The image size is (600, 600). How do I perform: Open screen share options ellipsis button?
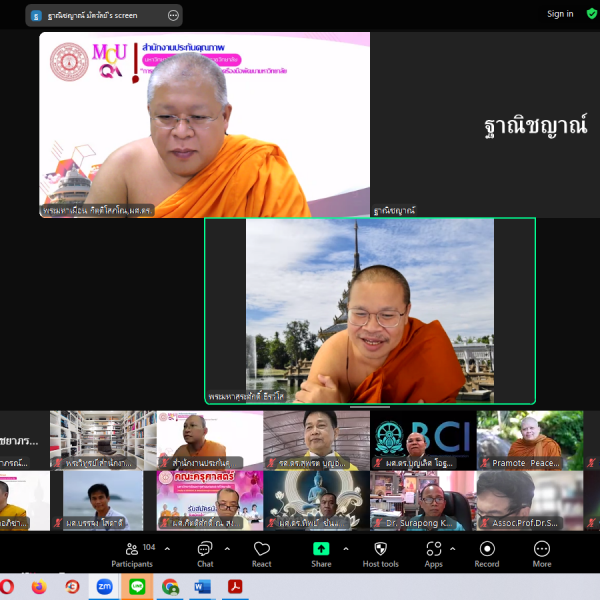click(173, 15)
